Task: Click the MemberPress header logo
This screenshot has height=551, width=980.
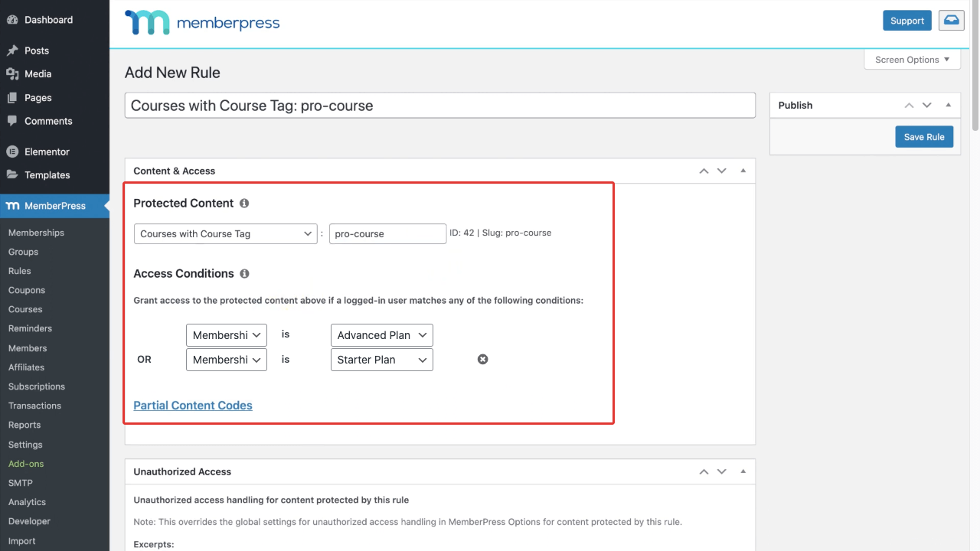Action: pos(202,23)
